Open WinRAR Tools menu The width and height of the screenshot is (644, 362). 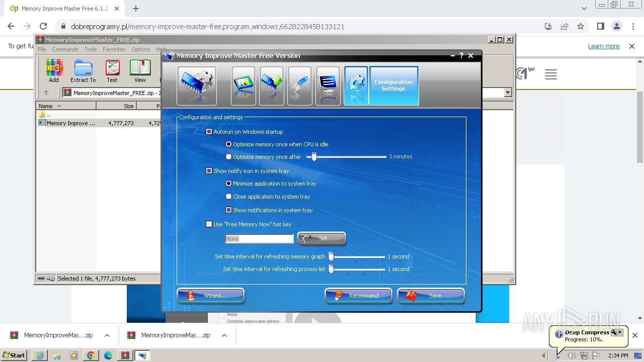(x=91, y=49)
